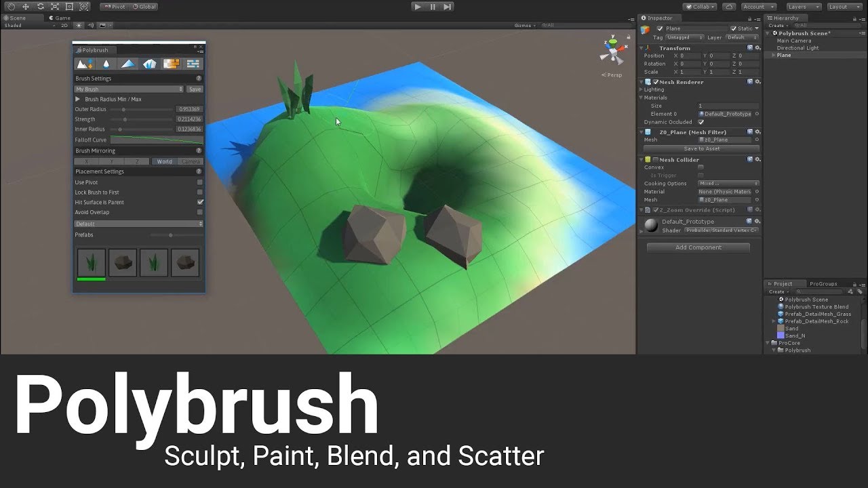Select the Rotate tool in the top toolbar

[40, 6]
